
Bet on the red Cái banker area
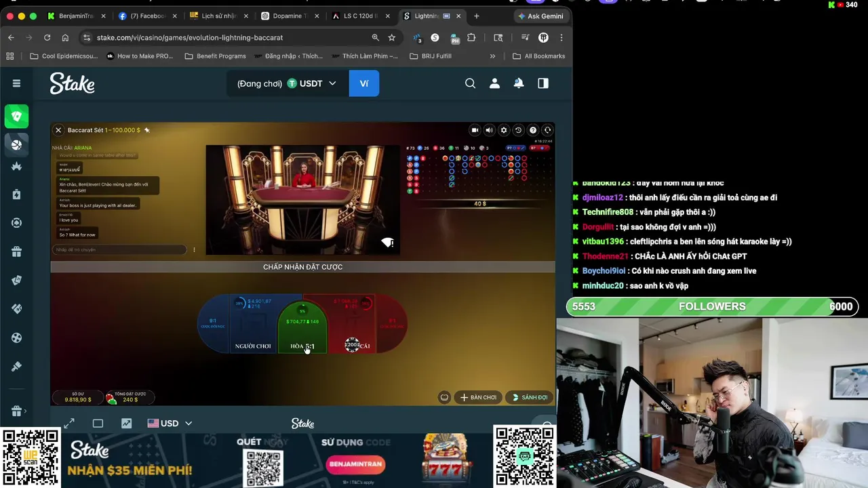point(352,325)
